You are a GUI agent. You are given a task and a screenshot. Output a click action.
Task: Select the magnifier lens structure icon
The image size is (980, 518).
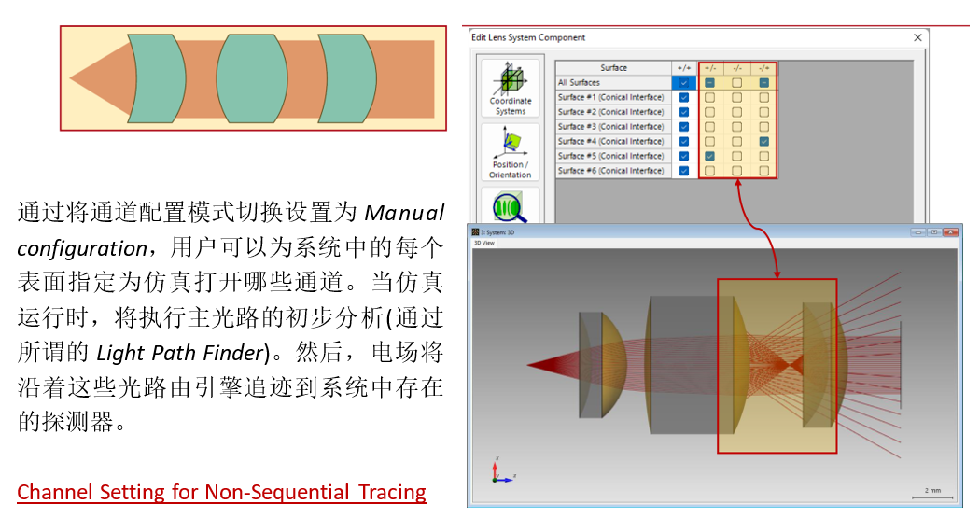click(x=510, y=207)
